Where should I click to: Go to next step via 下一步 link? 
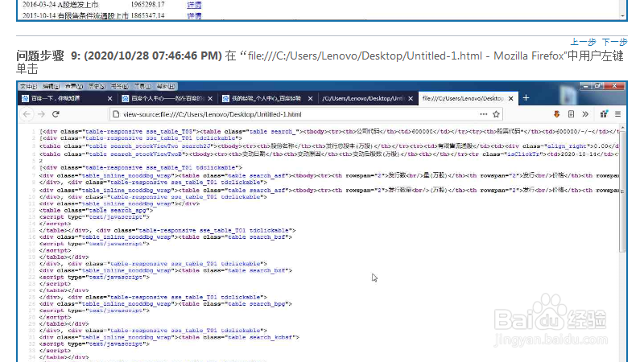(614, 42)
